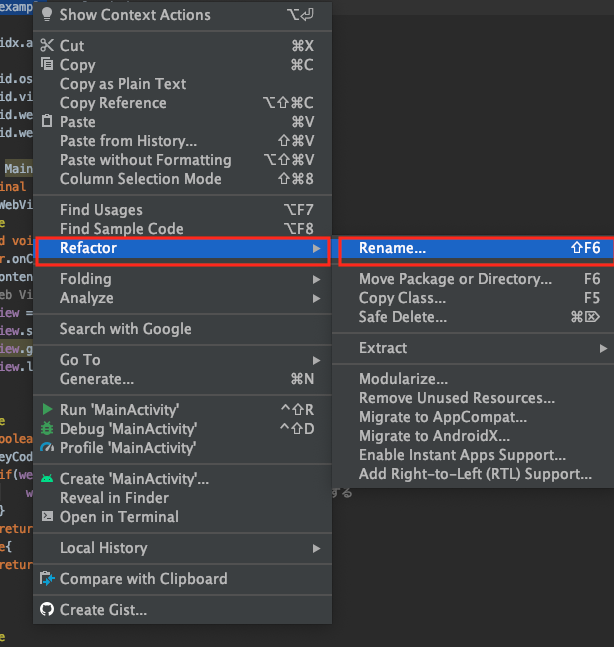This screenshot has height=647, width=614.
Task: Toggle Column Selection Mode
Action: [x=182, y=179]
